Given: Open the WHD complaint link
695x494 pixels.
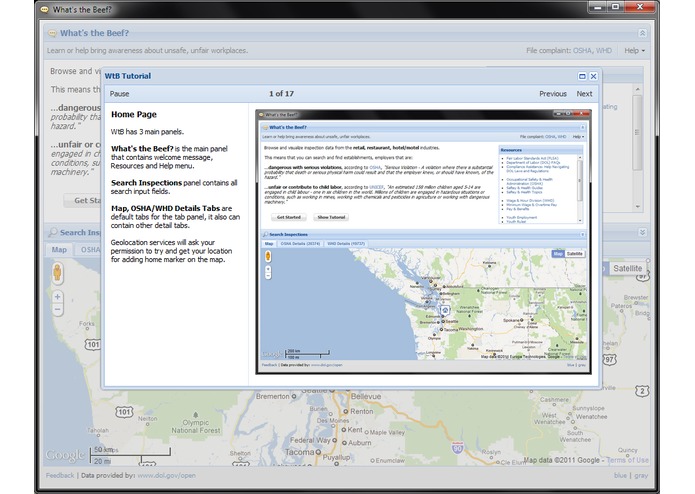Looking at the screenshot, I should [x=604, y=51].
